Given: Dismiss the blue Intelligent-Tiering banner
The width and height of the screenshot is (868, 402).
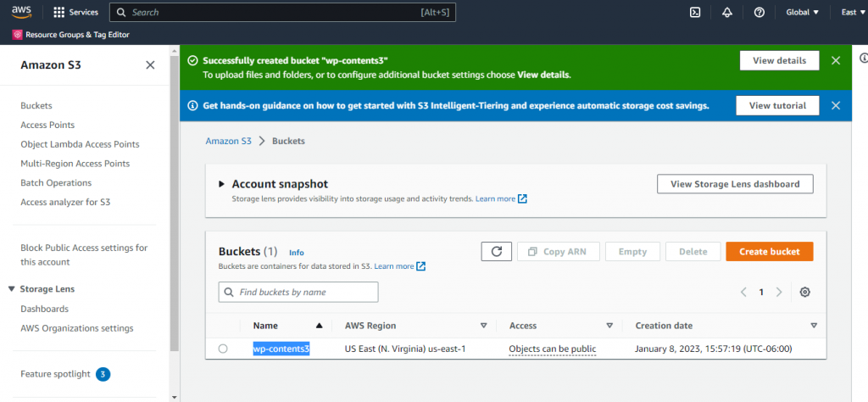Looking at the screenshot, I should coord(836,105).
